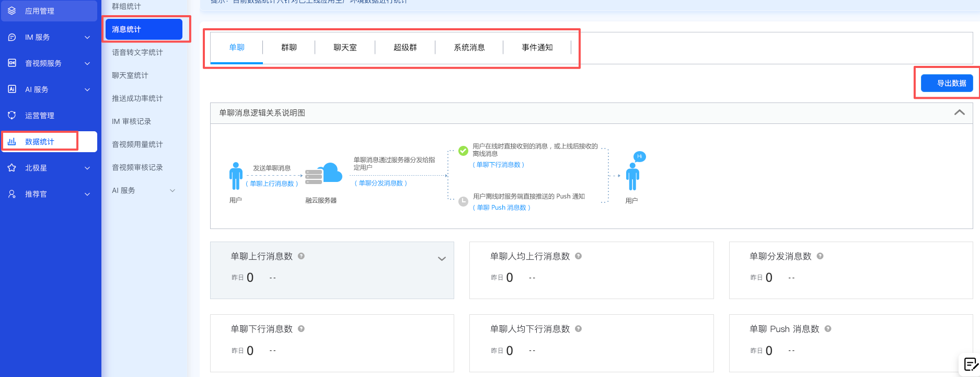Click the 导出数据 button
Viewport: 980px width, 377px height.
click(x=947, y=83)
